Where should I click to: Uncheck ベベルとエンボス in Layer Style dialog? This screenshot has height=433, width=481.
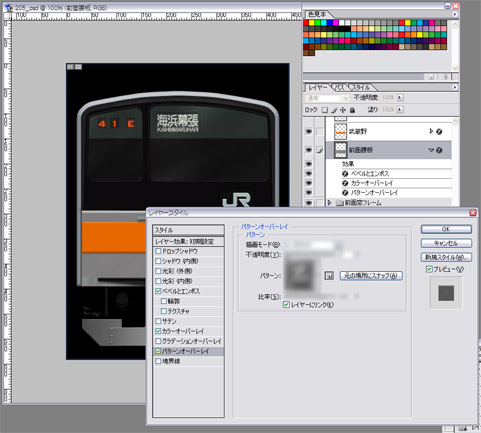click(158, 291)
